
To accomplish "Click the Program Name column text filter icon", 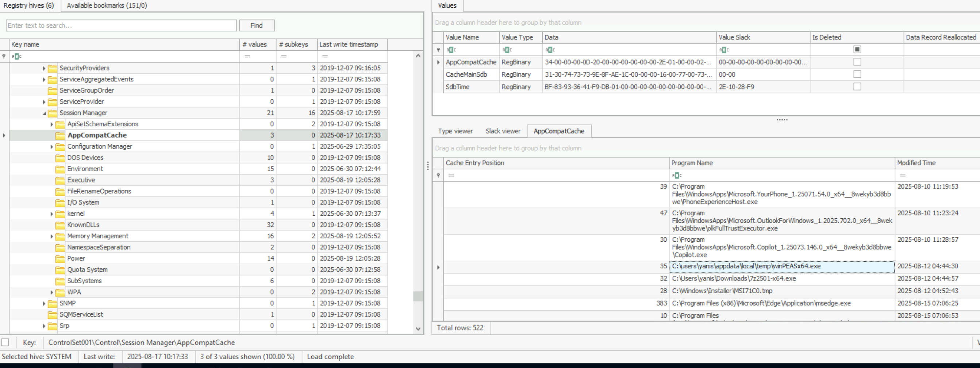I will click(x=677, y=176).
